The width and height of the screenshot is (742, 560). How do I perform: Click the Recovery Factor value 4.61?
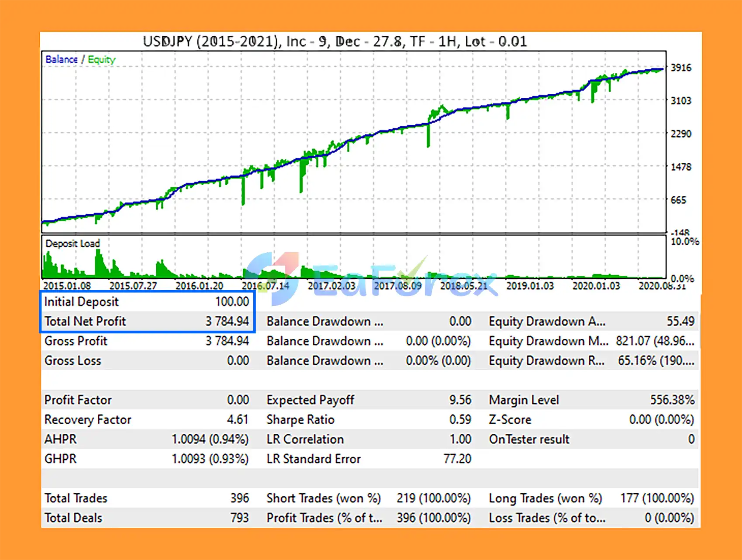coord(238,419)
